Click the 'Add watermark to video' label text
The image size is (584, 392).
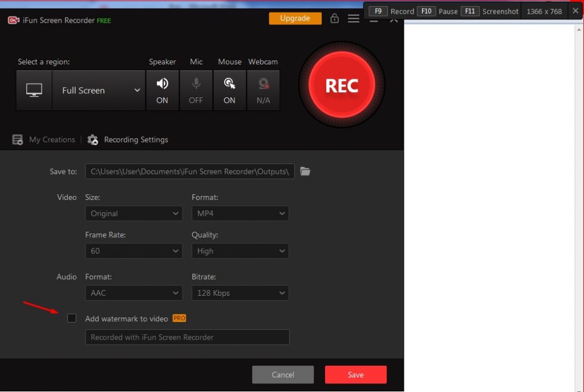[x=127, y=318]
